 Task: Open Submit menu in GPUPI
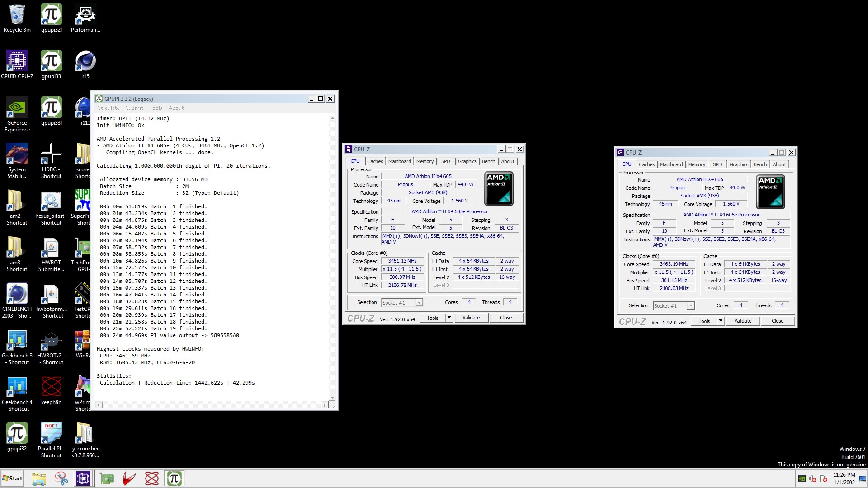134,108
